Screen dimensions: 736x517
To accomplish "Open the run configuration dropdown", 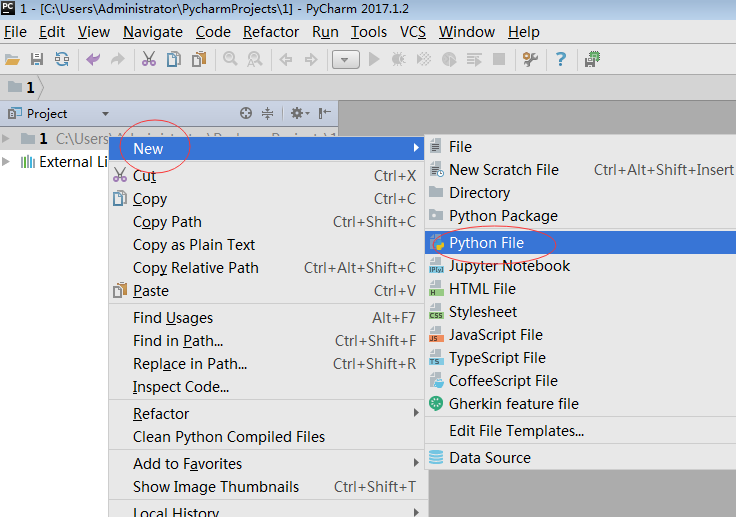I will 345,60.
